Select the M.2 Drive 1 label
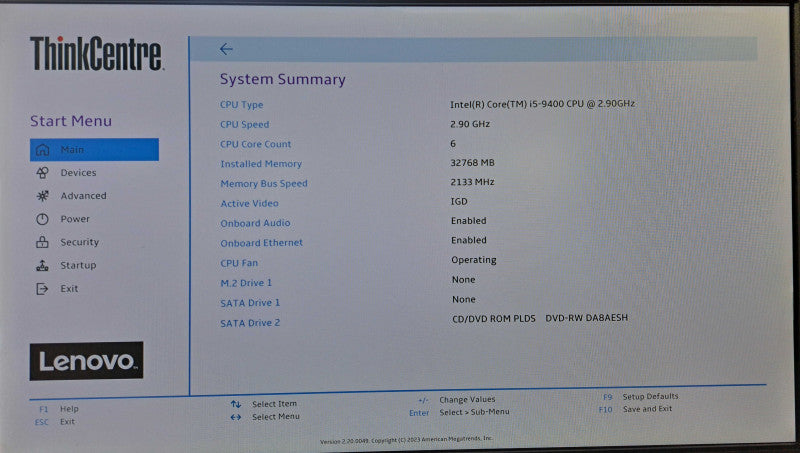Viewport: 800px width, 453px height. click(x=246, y=283)
